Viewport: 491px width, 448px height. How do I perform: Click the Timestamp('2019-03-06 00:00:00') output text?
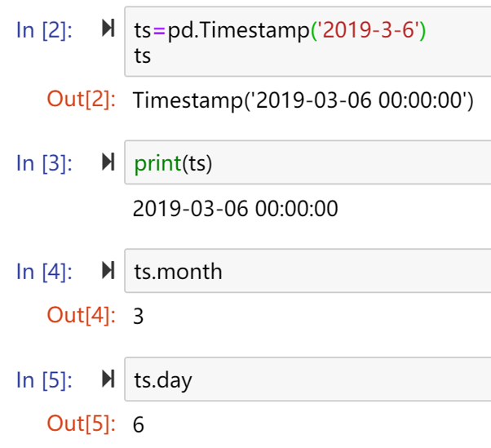(x=303, y=101)
